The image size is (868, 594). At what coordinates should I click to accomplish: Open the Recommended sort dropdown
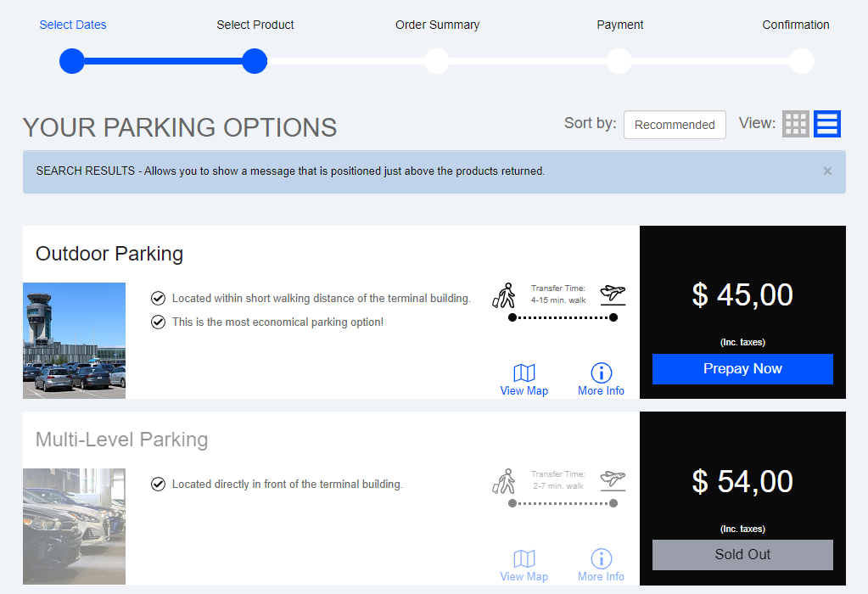point(675,124)
